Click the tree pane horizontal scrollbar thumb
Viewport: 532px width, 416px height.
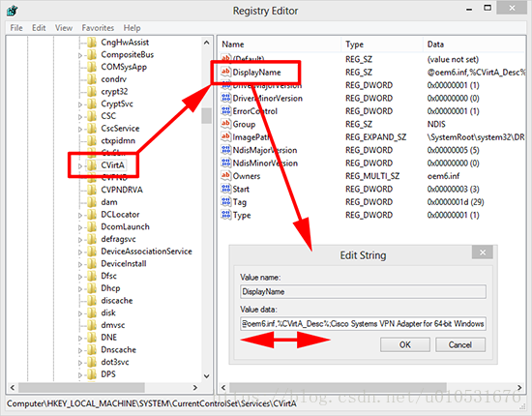point(81,387)
